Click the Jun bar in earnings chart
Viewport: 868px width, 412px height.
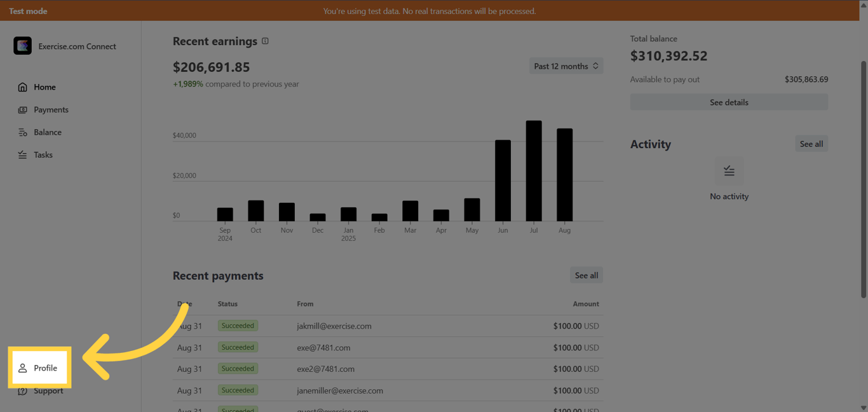[x=503, y=181]
